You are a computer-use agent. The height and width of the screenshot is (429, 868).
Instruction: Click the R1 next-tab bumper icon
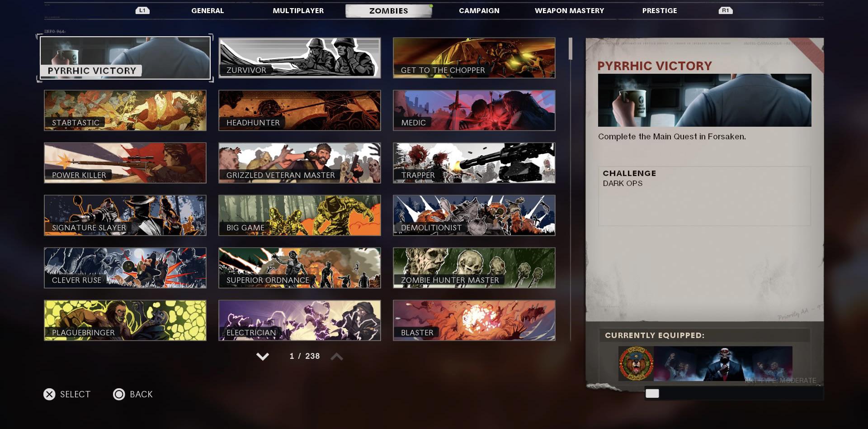(x=726, y=10)
